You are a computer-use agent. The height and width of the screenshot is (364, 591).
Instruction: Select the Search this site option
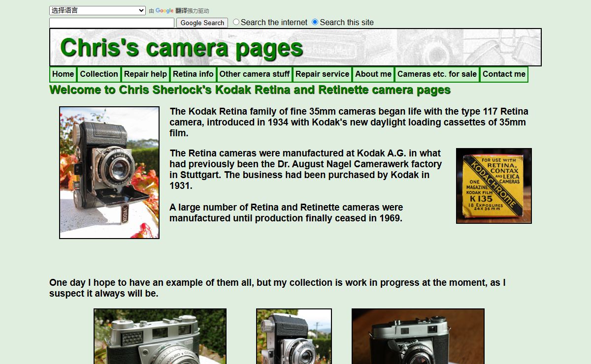[x=315, y=22]
